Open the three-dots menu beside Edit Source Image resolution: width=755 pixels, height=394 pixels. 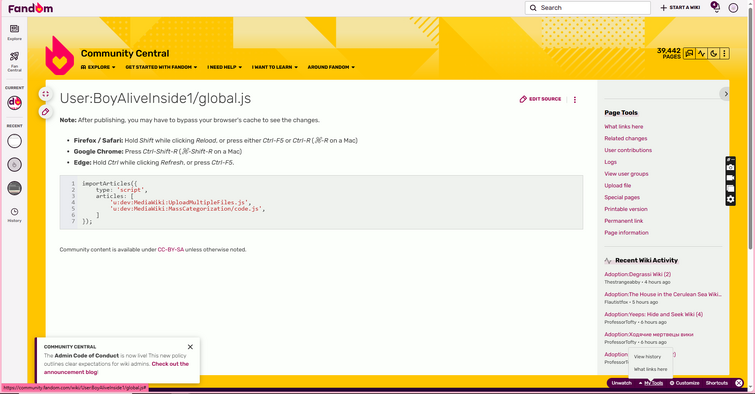pos(574,100)
